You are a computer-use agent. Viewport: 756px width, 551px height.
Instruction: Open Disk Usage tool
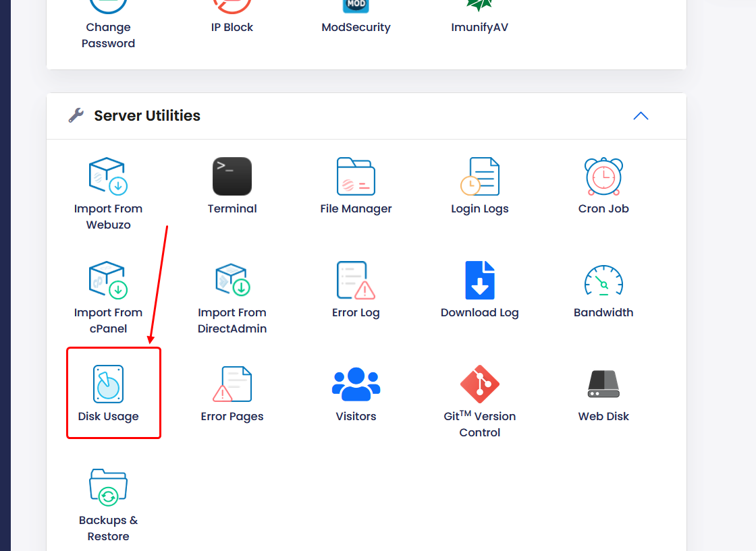tap(108, 384)
